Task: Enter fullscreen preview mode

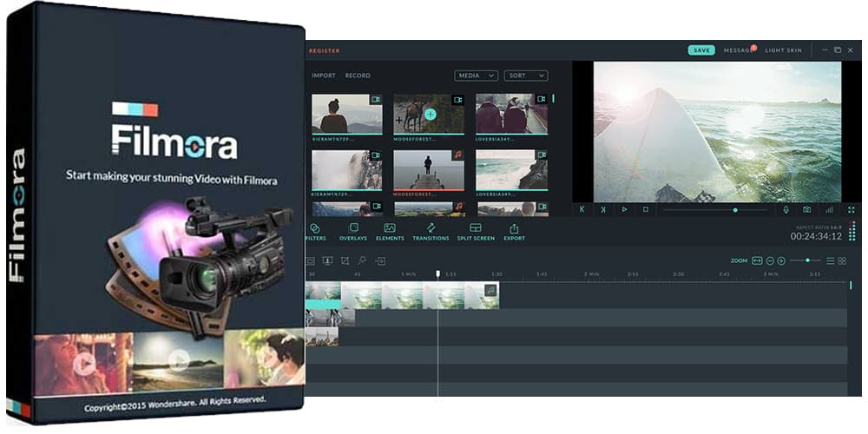Action: (852, 209)
